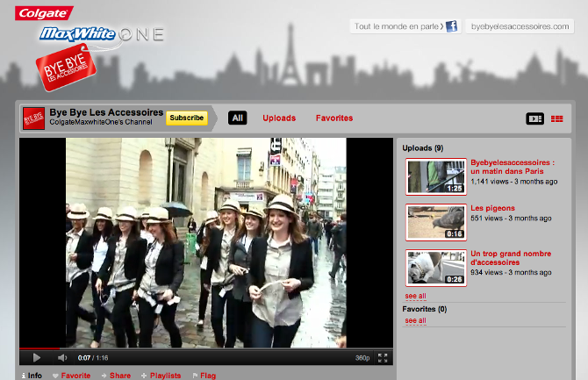Click 551 views - 3 months ago text

tap(511, 219)
